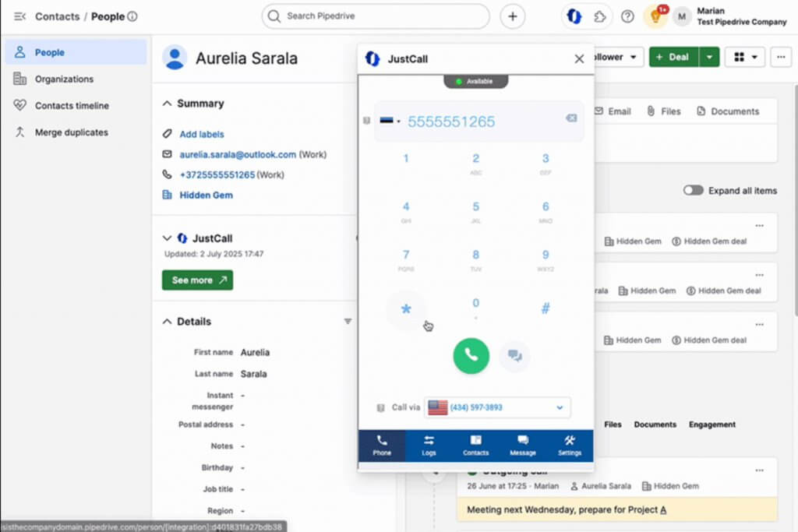This screenshot has width=798, height=532.
Task: Open the Contacts tab in the JustCall widget
Action: [476, 446]
